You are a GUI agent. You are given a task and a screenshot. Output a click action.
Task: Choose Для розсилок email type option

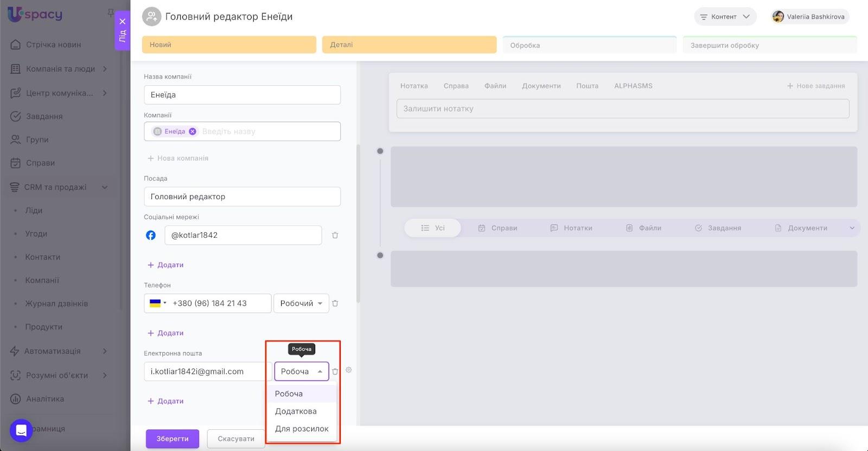[302, 428]
